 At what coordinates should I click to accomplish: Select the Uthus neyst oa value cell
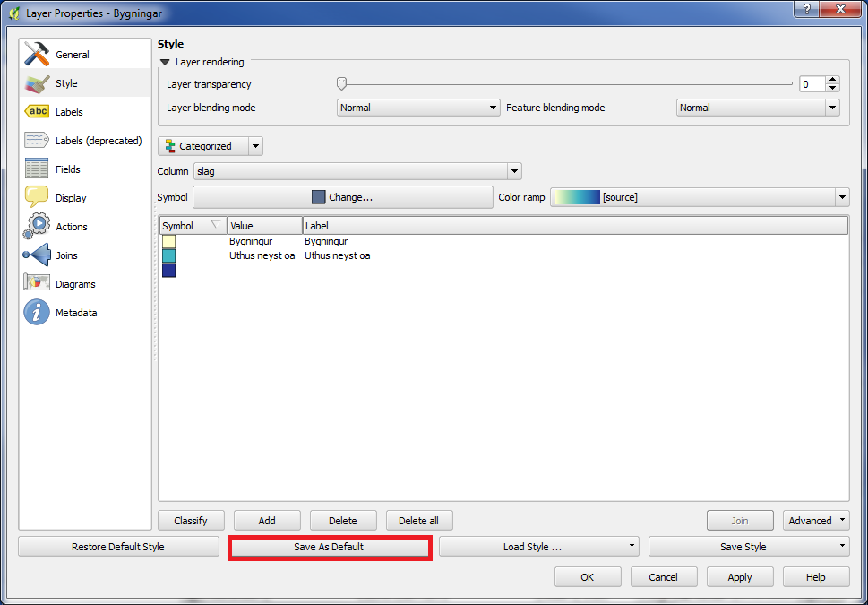(262, 256)
